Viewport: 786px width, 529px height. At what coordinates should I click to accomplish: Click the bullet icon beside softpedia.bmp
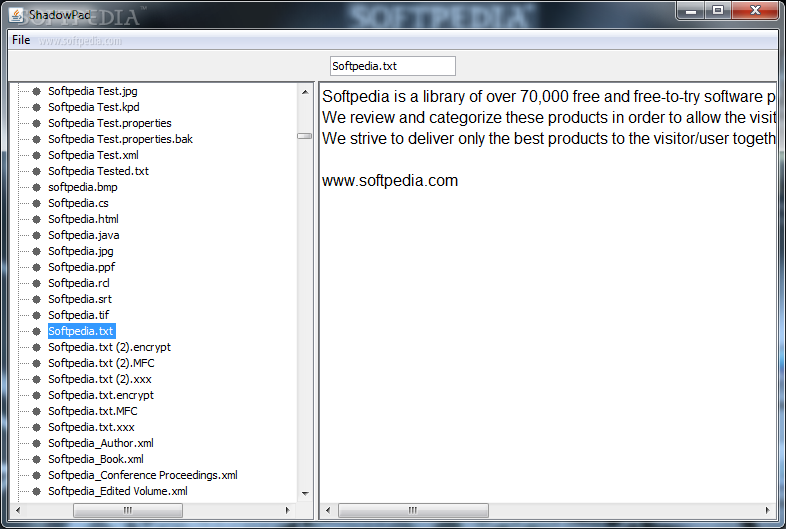tap(37, 188)
